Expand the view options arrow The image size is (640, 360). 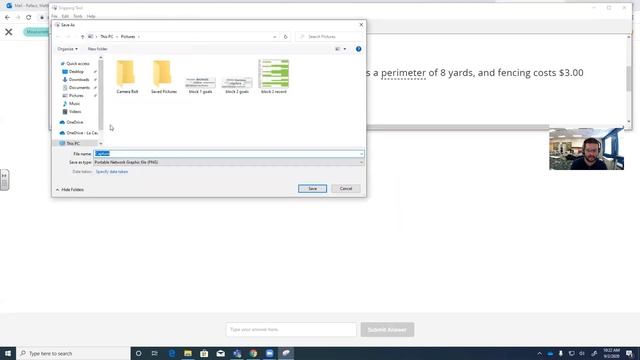(345, 49)
